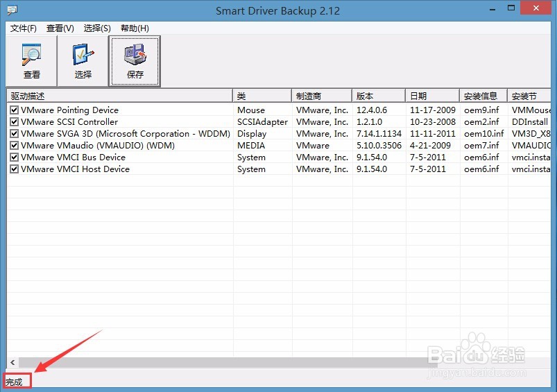Open the 帮助(H) menu

tap(135, 28)
